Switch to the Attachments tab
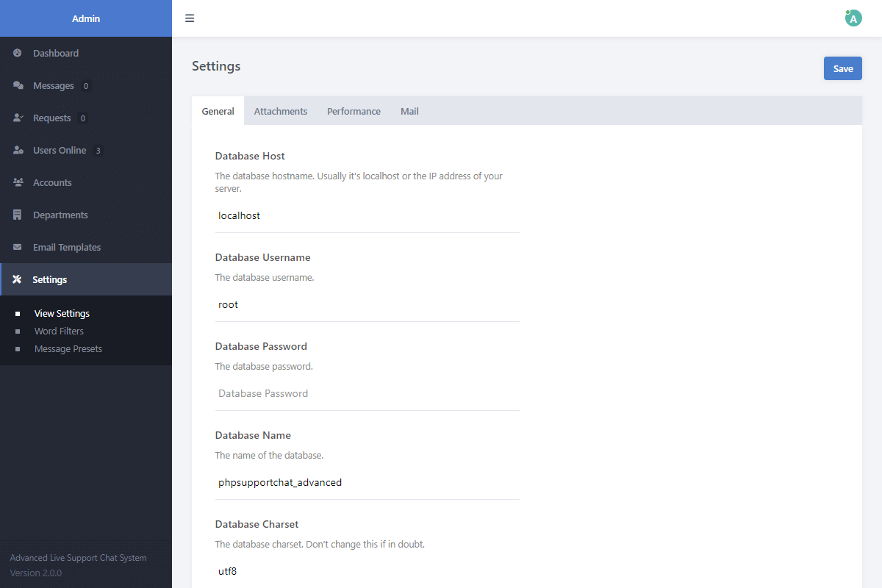The height and width of the screenshot is (588, 882). pos(281,111)
